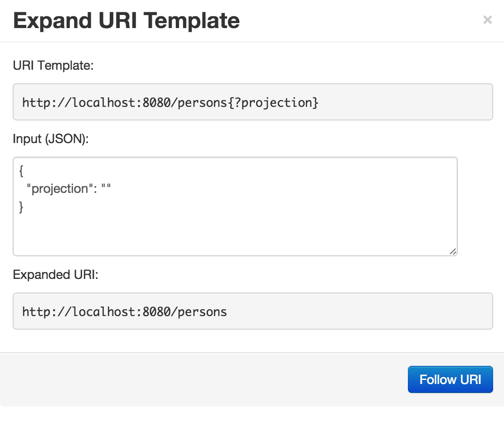Click "http" in the Expanded URI text
Viewport: 504px width, 422px height.
[33, 312]
